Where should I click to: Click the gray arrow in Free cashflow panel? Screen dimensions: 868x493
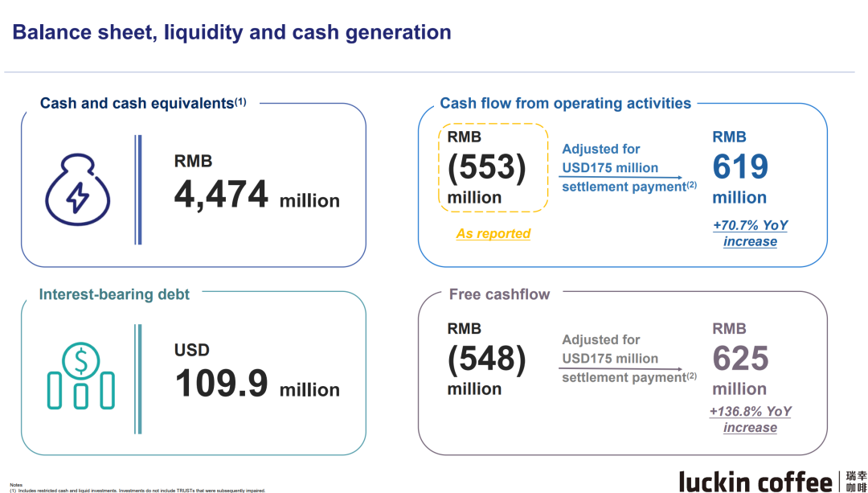pos(620,368)
